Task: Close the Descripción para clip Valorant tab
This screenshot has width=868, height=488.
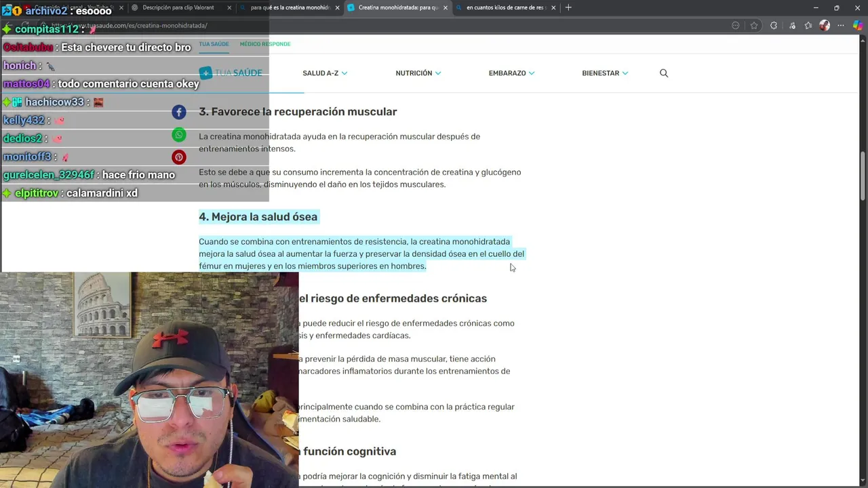Action: click(229, 7)
